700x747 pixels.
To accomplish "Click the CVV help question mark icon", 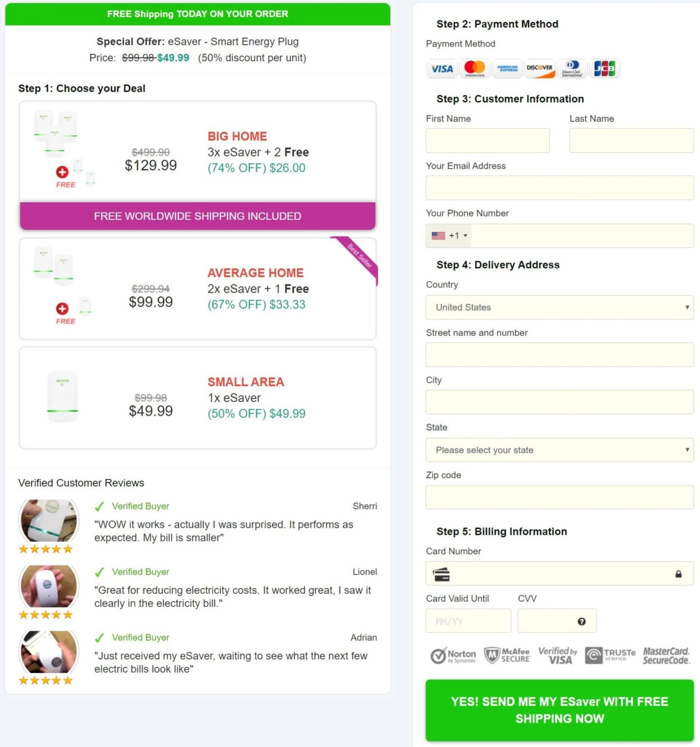I will tap(581, 621).
